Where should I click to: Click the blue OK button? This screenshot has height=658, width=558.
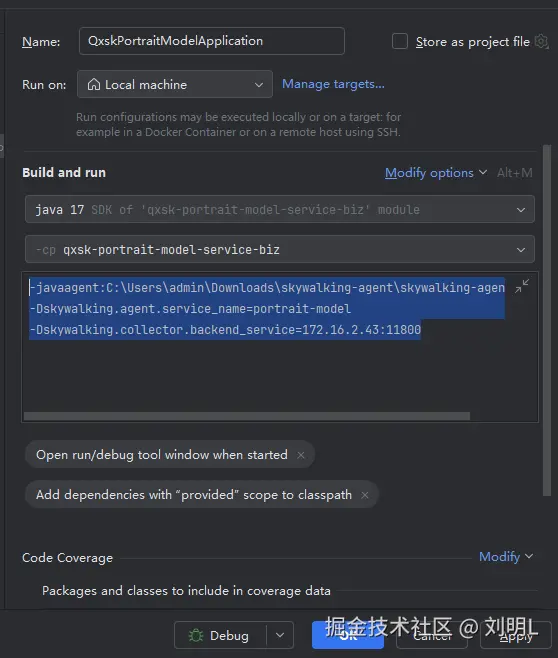tap(348, 635)
